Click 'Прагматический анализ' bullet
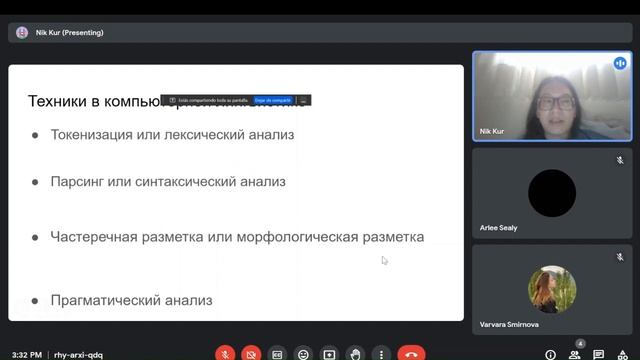Viewport: 640px width, 360px height. 131,300
